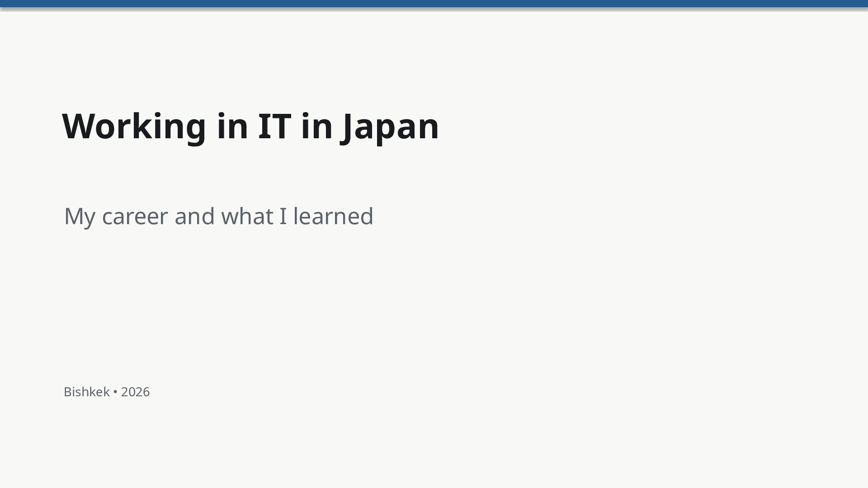The width and height of the screenshot is (868, 488).
Task: Click the word My in the subtitle
Action: [80, 217]
